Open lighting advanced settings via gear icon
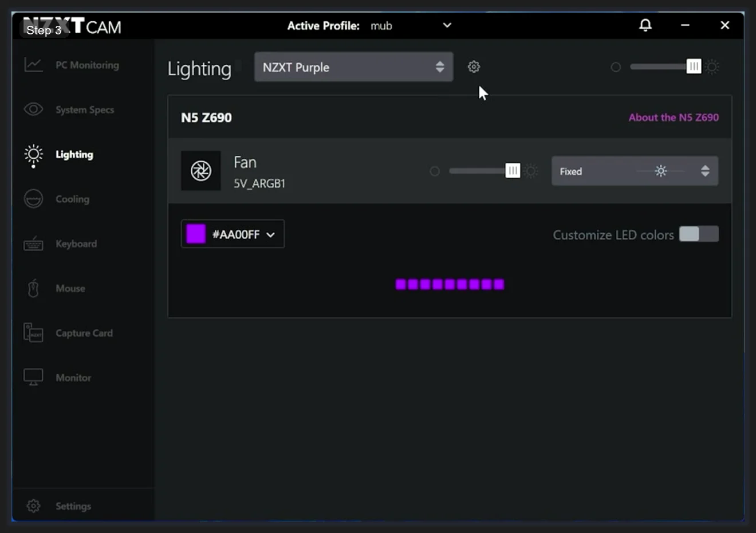Screen dimensions: 756x533 click(474, 66)
